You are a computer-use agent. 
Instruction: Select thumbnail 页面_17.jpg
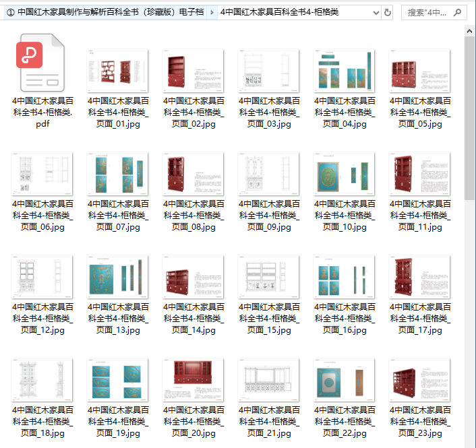420,278
